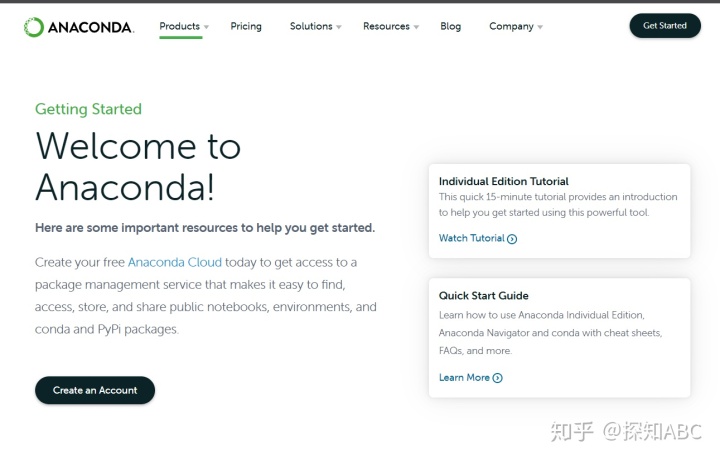The height and width of the screenshot is (460, 720).
Task: Follow the Anaconda Cloud link
Action: pos(174,262)
